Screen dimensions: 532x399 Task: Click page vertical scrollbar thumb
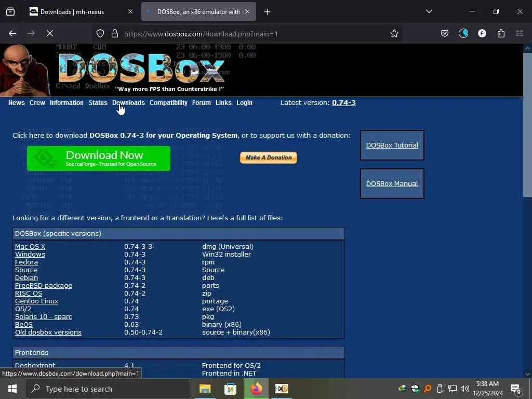click(x=527, y=125)
